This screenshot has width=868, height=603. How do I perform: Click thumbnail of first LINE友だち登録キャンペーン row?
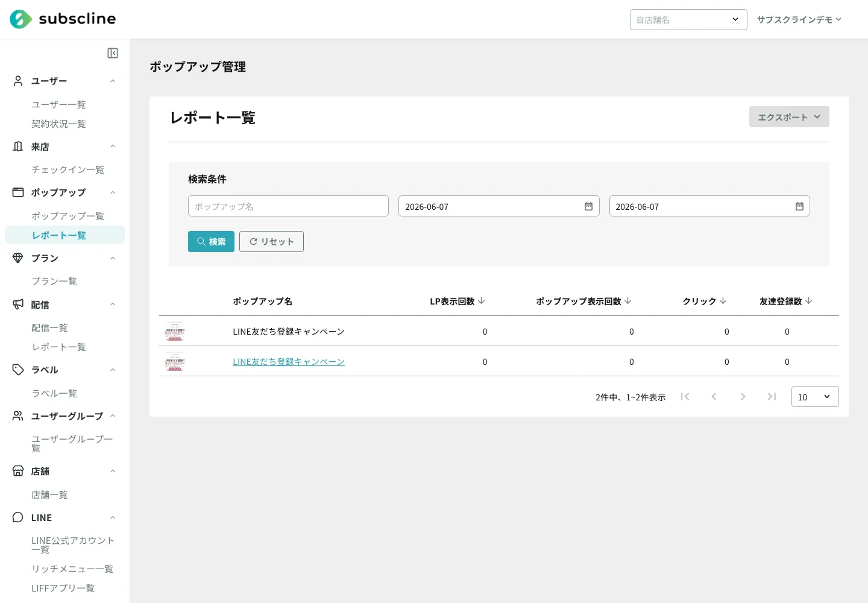[175, 331]
